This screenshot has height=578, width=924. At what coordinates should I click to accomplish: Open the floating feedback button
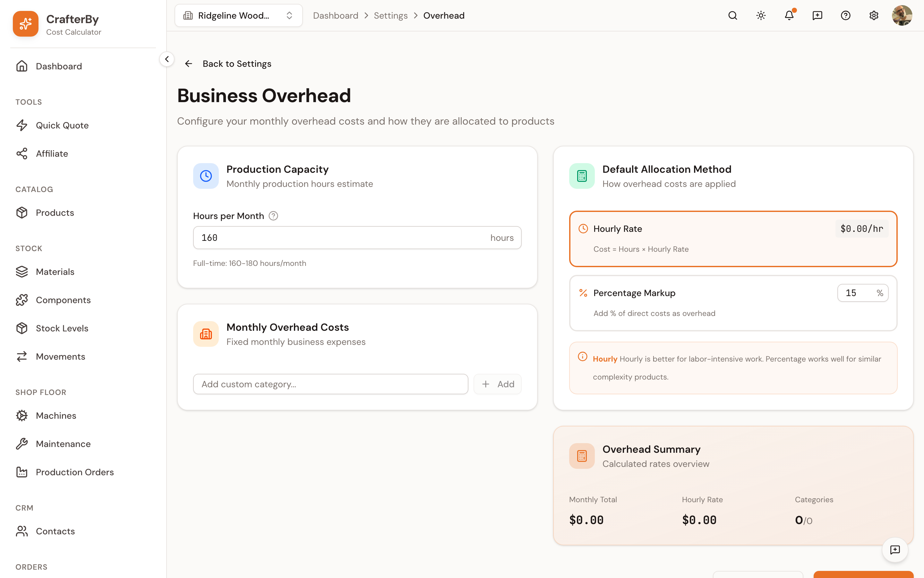coord(895,550)
